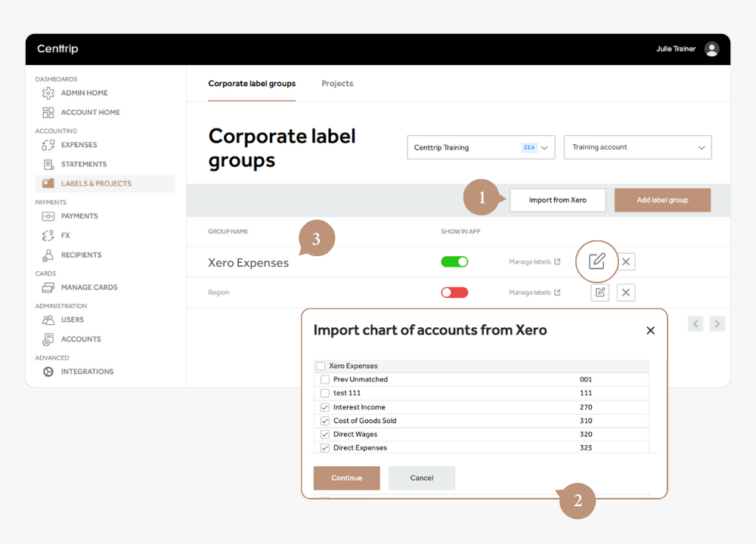Image resolution: width=756 pixels, height=544 pixels.
Task: Delete the Region label group
Action: 625,292
